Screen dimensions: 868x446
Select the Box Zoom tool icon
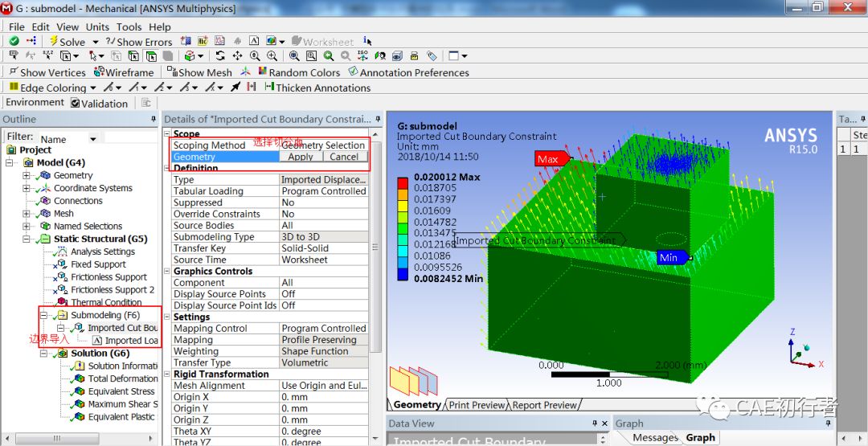[x=272, y=56]
